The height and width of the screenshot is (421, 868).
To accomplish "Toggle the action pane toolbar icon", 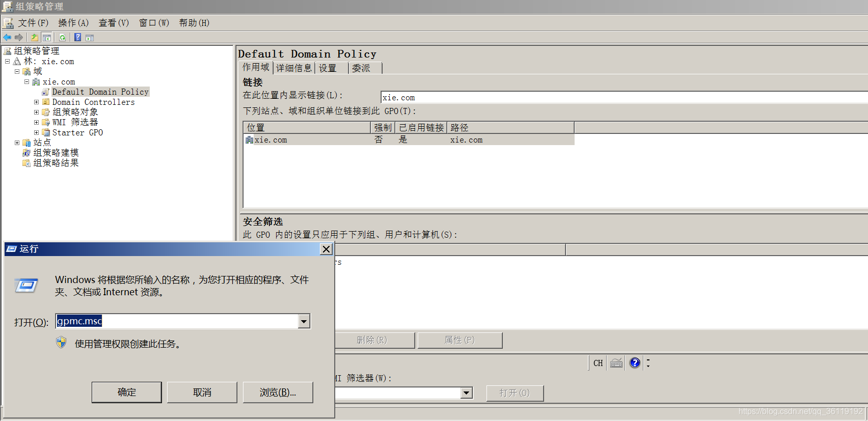I will 90,37.
